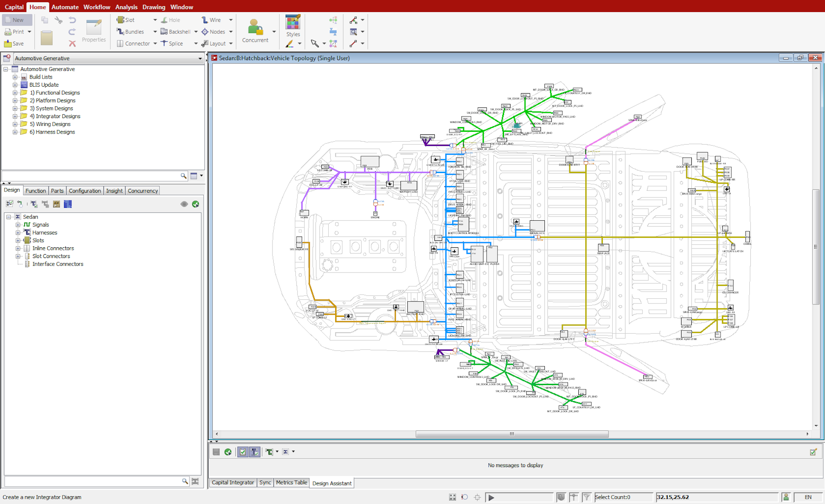Toggle the eye visibility icon in Design panel
The image size is (825, 504).
point(184,204)
